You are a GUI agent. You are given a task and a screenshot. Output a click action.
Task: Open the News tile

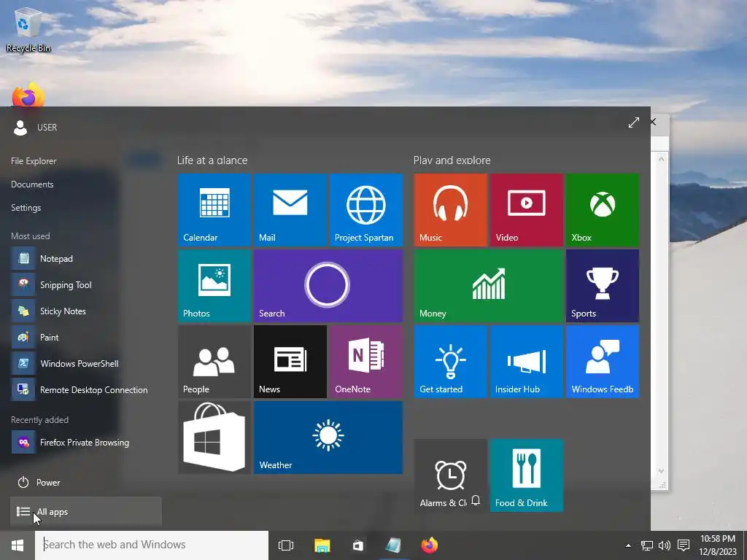290,362
